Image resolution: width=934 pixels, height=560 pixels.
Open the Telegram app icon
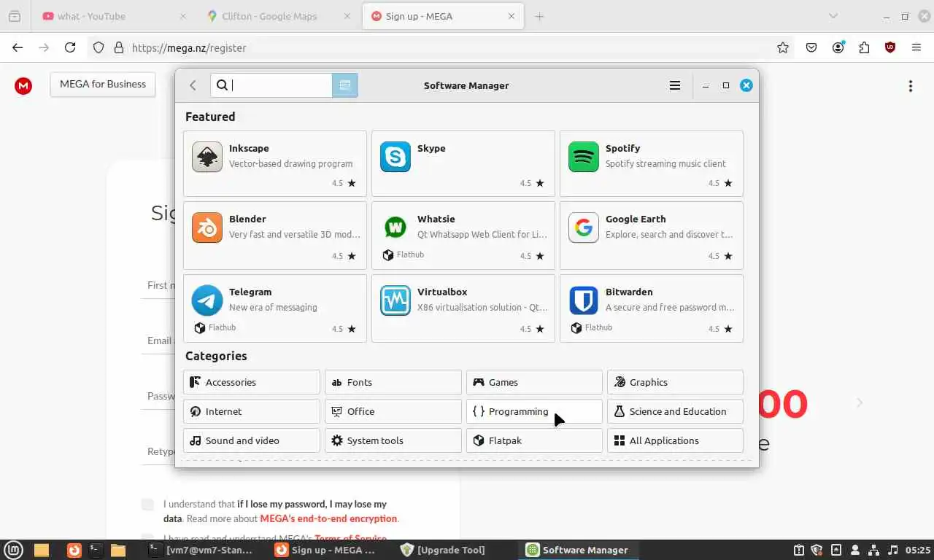207,300
